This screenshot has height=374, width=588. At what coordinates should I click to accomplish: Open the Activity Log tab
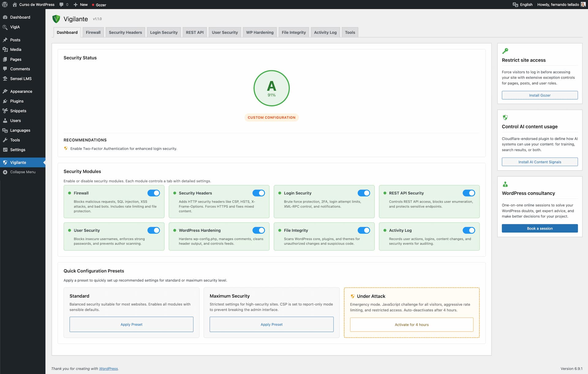pos(325,32)
